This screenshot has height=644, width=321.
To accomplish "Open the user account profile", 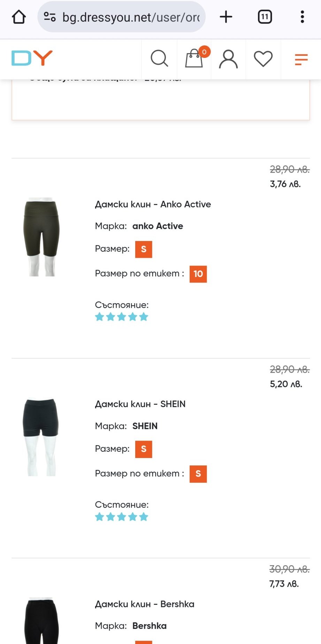I will coord(228,58).
